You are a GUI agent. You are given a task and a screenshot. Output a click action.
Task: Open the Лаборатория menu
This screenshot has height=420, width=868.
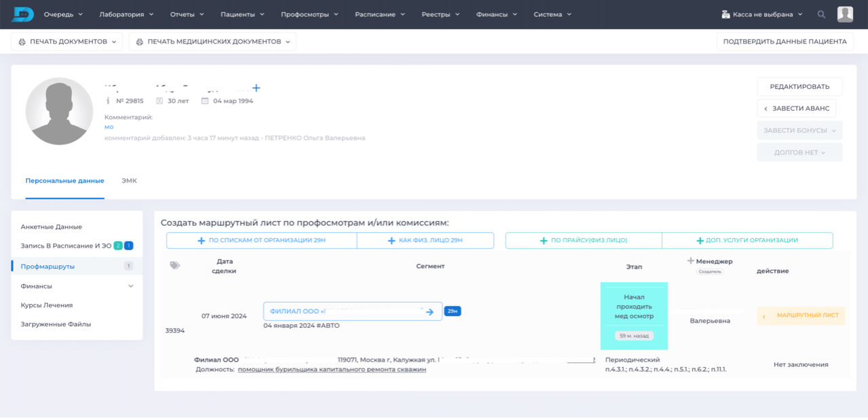(x=126, y=14)
